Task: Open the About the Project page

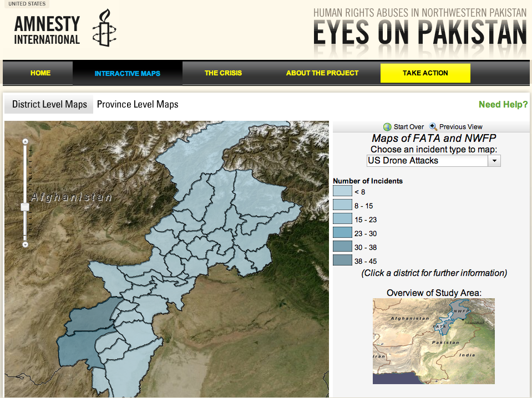Action: 322,73
